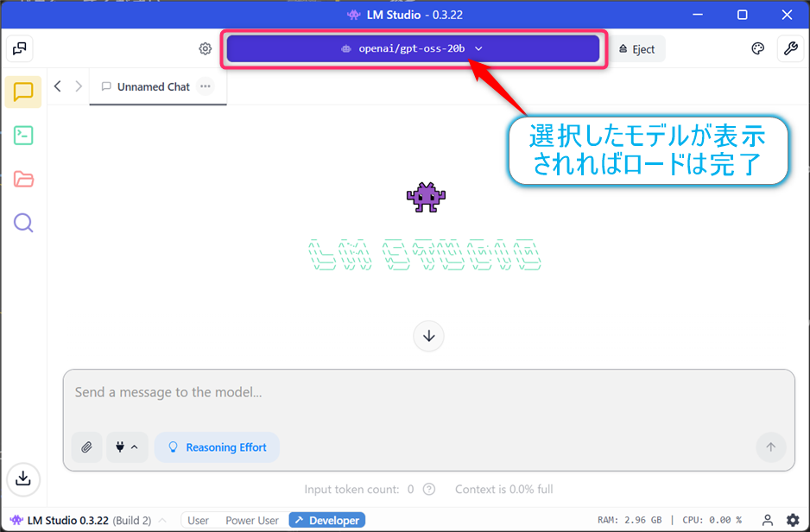Eject the loaded model

coord(637,49)
